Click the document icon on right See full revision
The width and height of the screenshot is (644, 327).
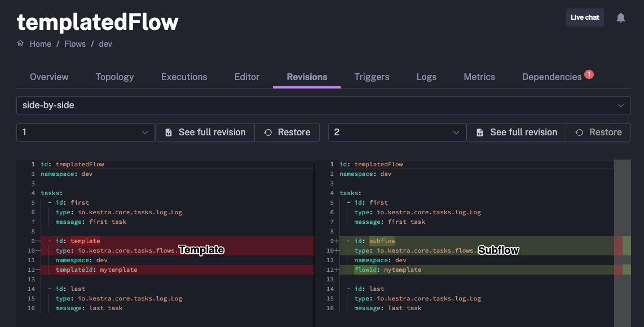[479, 132]
